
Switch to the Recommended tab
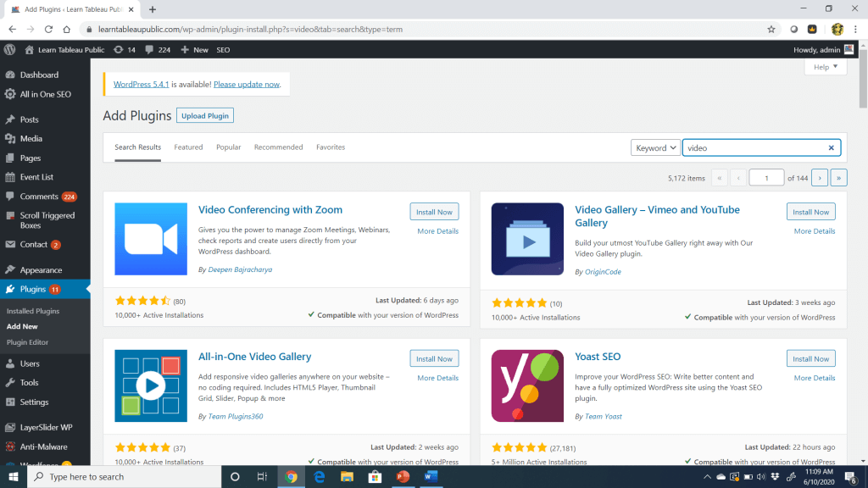(278, 147)
